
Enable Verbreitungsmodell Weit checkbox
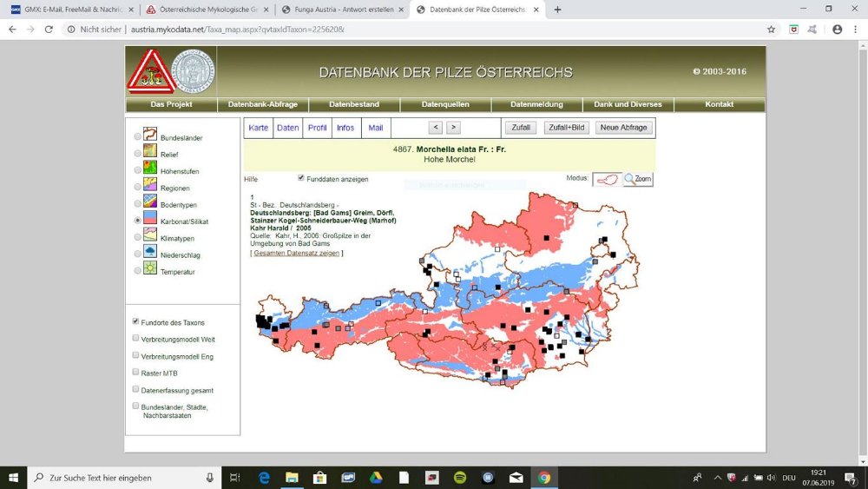[x=135, y=338]
